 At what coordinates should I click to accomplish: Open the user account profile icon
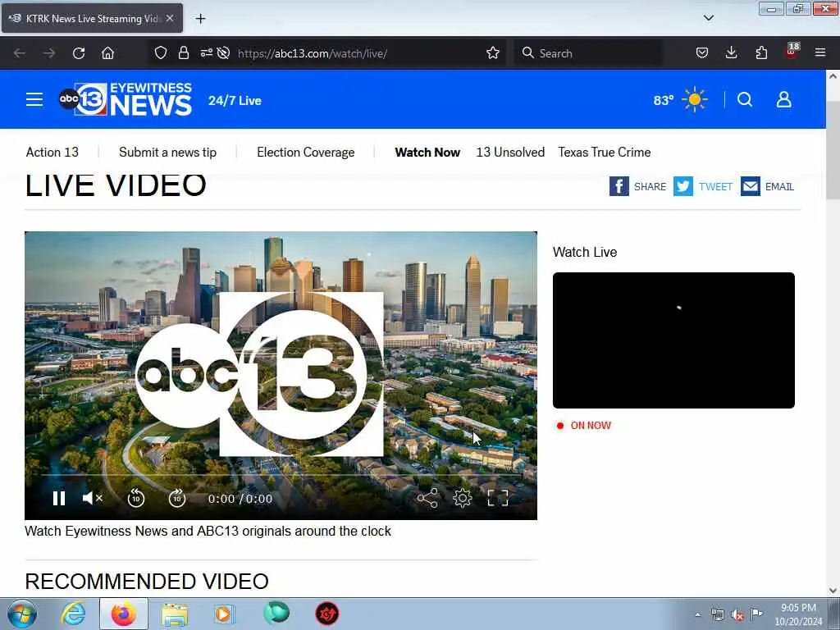coord(783,99)
